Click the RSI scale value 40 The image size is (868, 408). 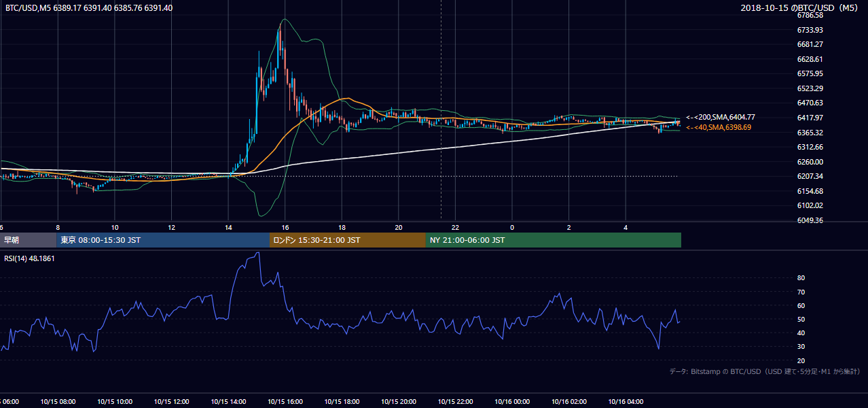[x=801, y=333]
